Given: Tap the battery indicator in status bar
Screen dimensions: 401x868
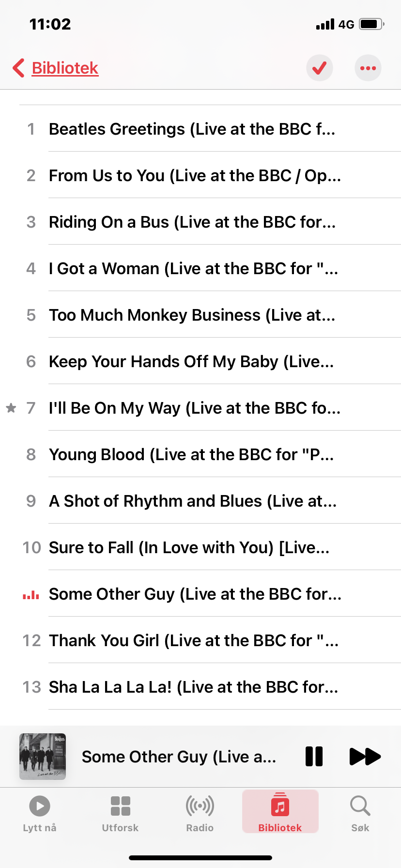Looking at the screenshot, I should point(371,24).
